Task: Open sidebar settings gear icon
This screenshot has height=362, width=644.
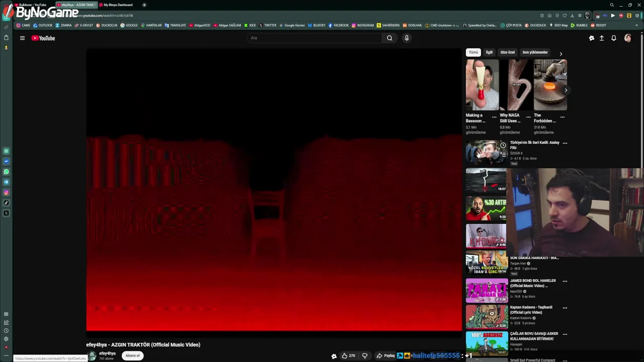Action: [6, 339]
